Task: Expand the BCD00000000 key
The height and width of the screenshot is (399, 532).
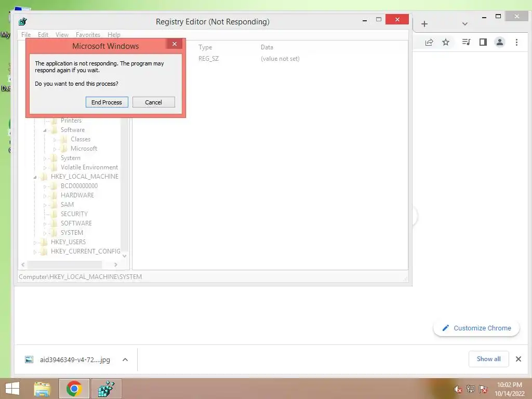Action: click(x=45, y=187)
